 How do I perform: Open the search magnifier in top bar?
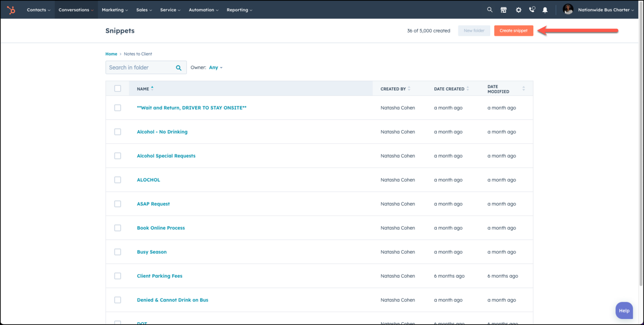489,10
